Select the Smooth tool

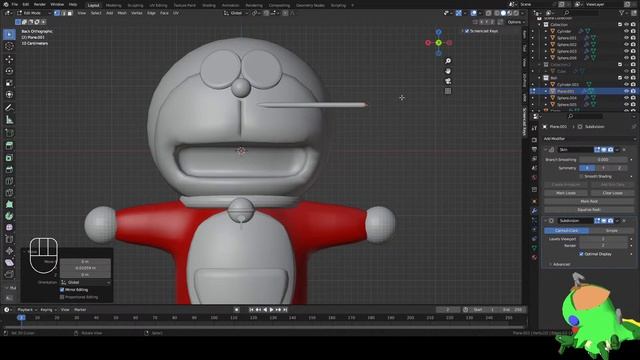(9, 228)
